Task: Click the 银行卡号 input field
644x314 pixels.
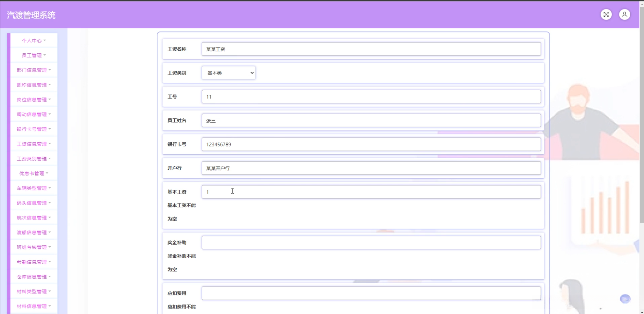Action: click(371, 144)
